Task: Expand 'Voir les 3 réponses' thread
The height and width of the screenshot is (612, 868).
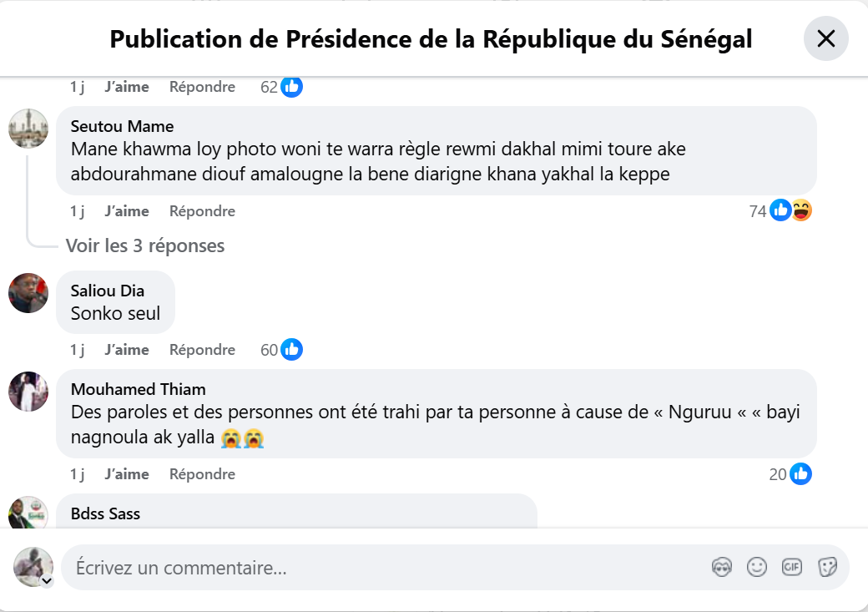Action: tap(145, 245)
